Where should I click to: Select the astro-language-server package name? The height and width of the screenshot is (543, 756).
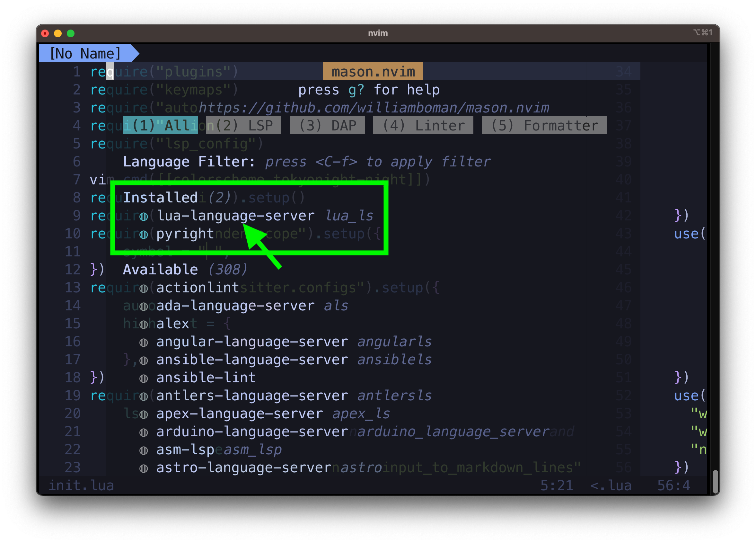[x=244, y=468]
